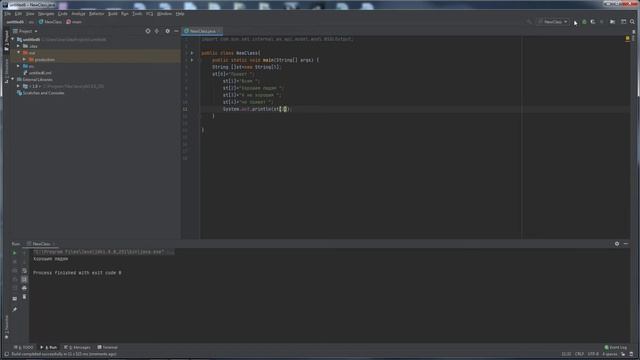
Task: Click the yellow warning indicator in editor
Action: pos(628,38)
